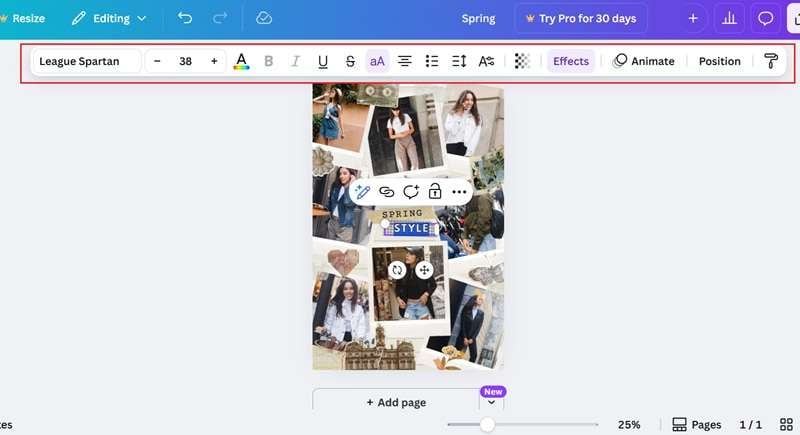Viewport: 800px width, 435px height.
Task: Add a comment from floating toolbar
Action: [411, 192]
